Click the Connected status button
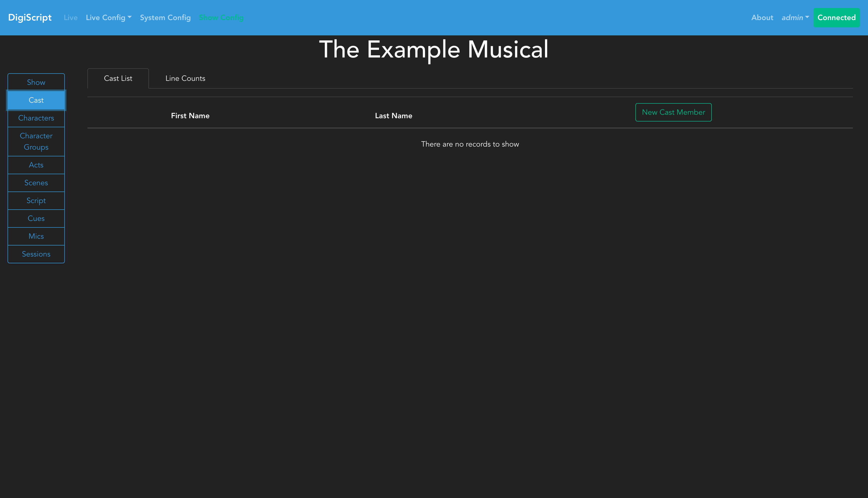Viewport: 868px width, 498px height. tap(836, 17)
